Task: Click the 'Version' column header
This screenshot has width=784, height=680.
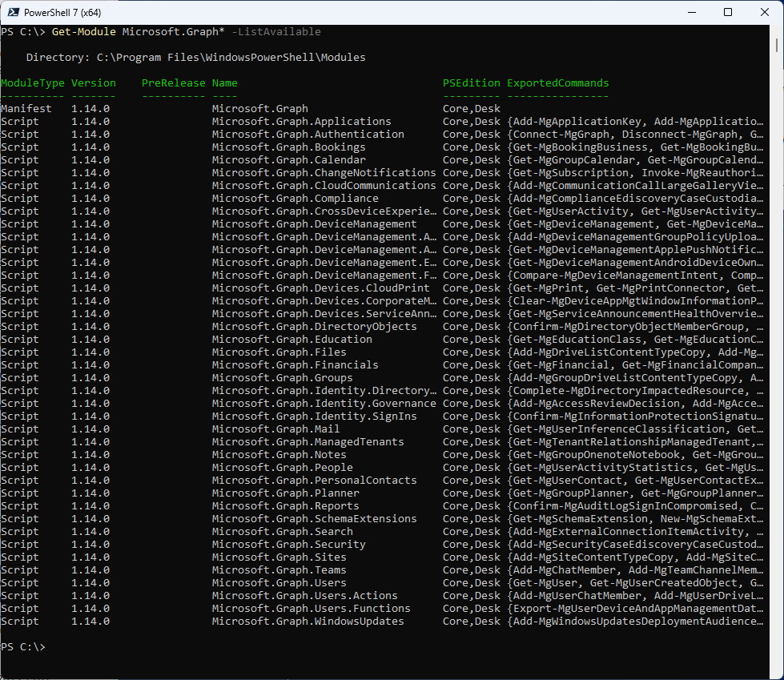Action: [x=94, y=83]
